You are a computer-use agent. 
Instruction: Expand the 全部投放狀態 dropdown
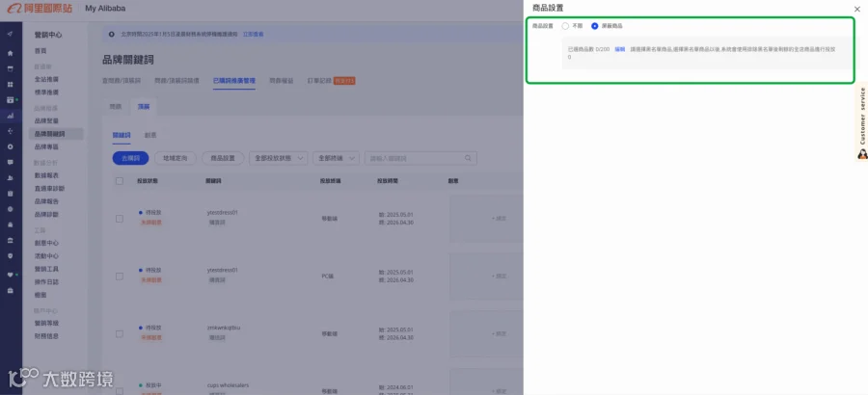tap(279, 158)
